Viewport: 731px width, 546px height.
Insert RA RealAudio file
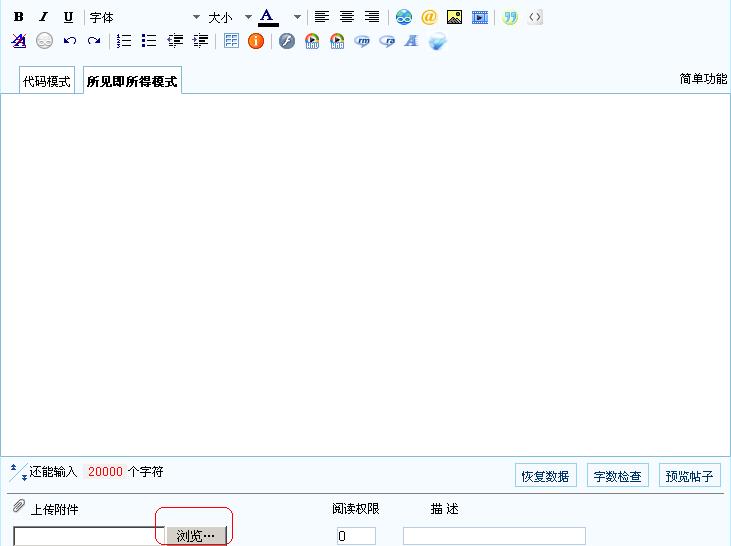387,41
